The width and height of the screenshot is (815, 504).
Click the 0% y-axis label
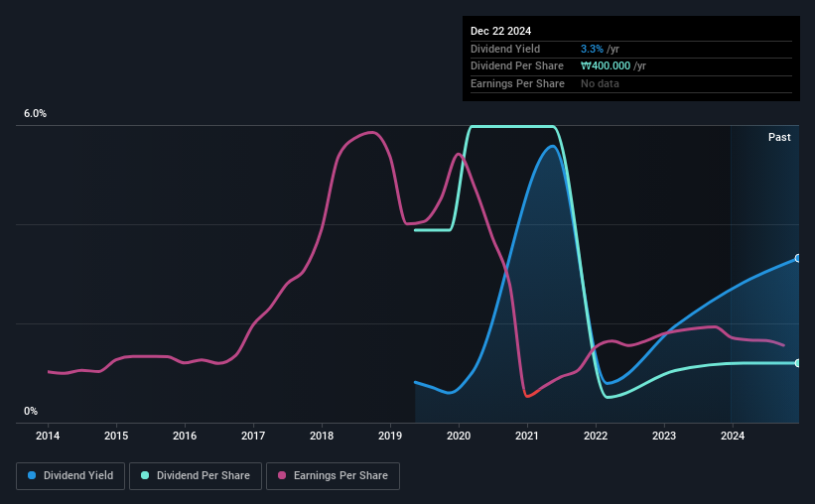(31, 411)
